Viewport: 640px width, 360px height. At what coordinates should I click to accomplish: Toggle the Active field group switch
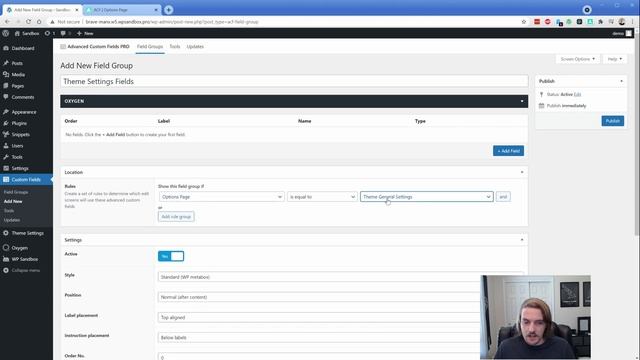click(x=171, y=256)
